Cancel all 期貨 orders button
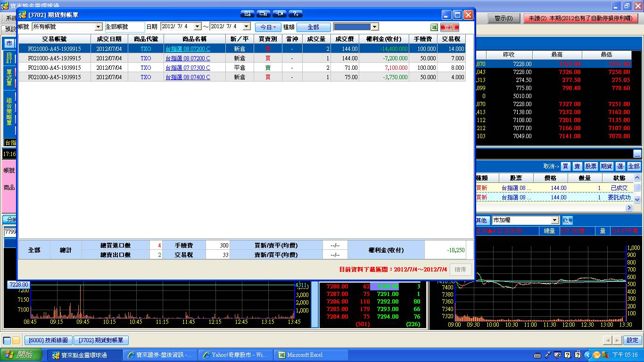644x362 pixels. [606, 166]
